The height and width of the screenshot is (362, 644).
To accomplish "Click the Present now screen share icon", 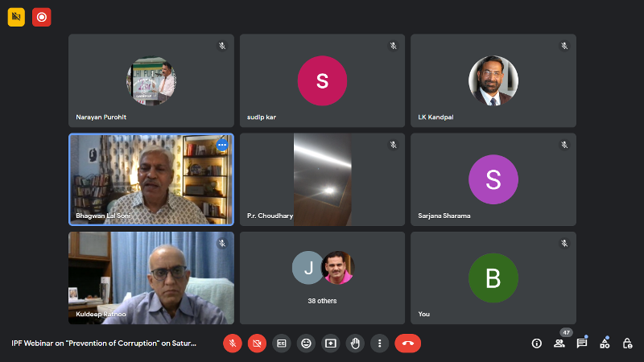I will click(330, 343).
